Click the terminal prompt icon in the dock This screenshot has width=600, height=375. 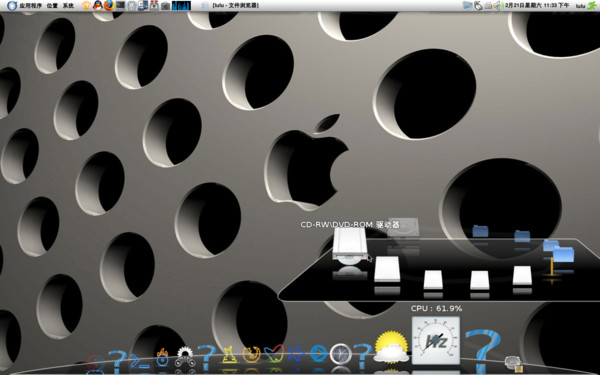click(x=139, y=361)
